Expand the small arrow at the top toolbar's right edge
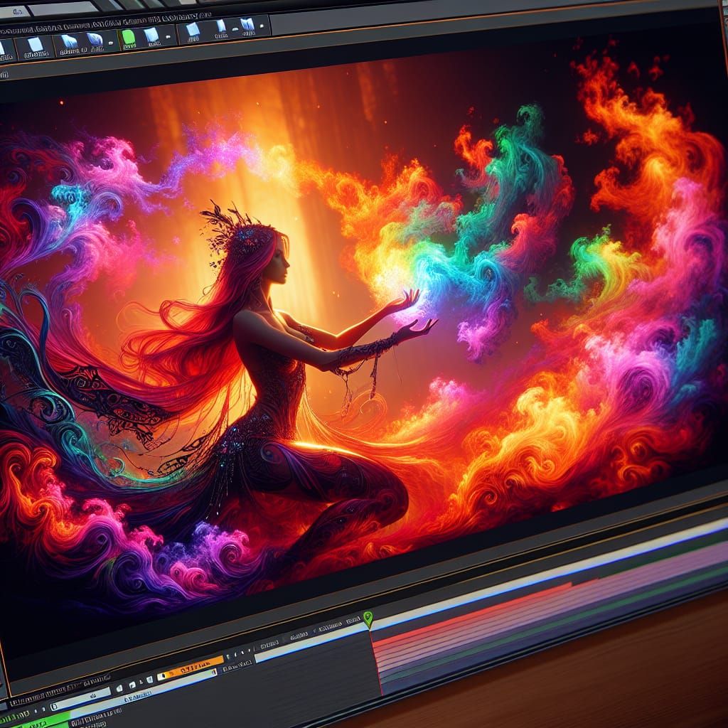728x728 pixels. tap(261, 26)
